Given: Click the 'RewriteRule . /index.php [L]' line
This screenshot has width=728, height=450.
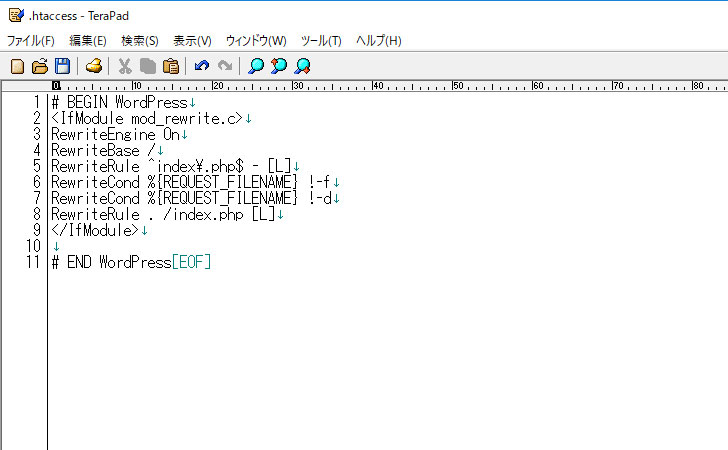Looking at the screenshot, I should point(163,214).
